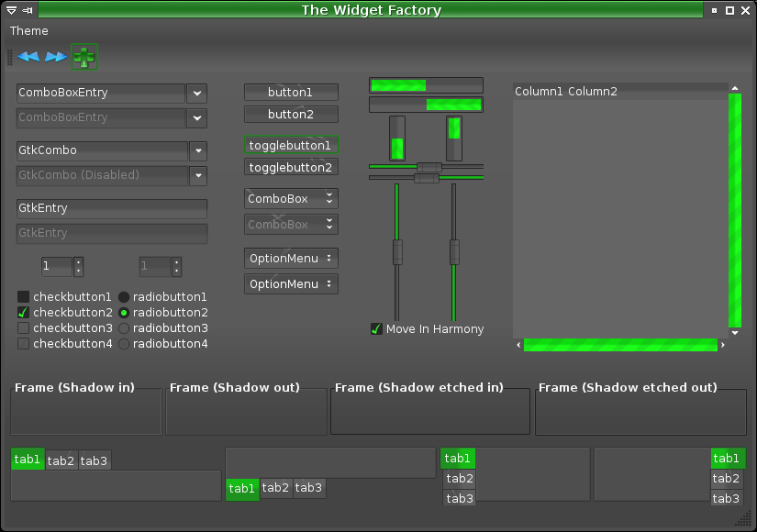Click button1
757x532 pixels.
pyautogui.click(x=291, y=93)
